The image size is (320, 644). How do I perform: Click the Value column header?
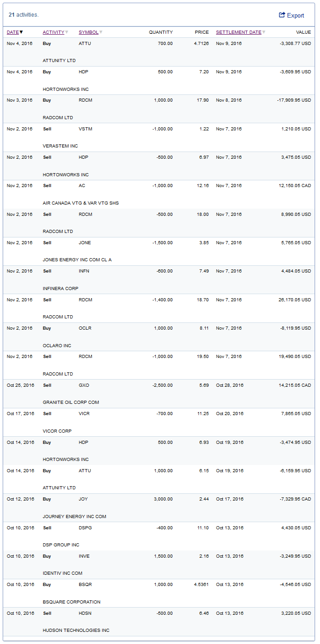pyautogui.click(x=303, y=32)
